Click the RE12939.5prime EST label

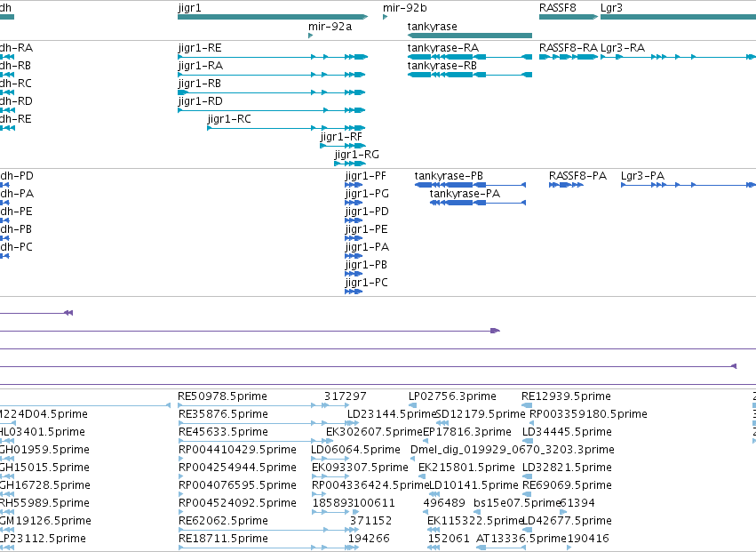[566, 396]
